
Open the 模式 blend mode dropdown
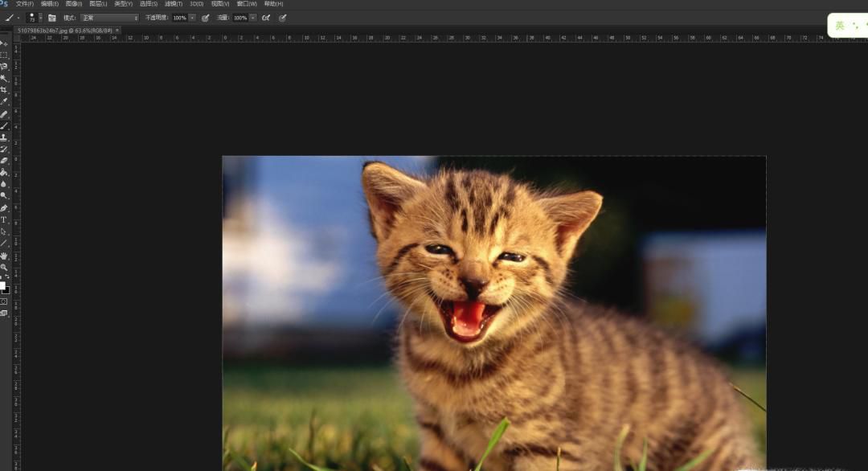pyautogui.click(x=109, y=18)
